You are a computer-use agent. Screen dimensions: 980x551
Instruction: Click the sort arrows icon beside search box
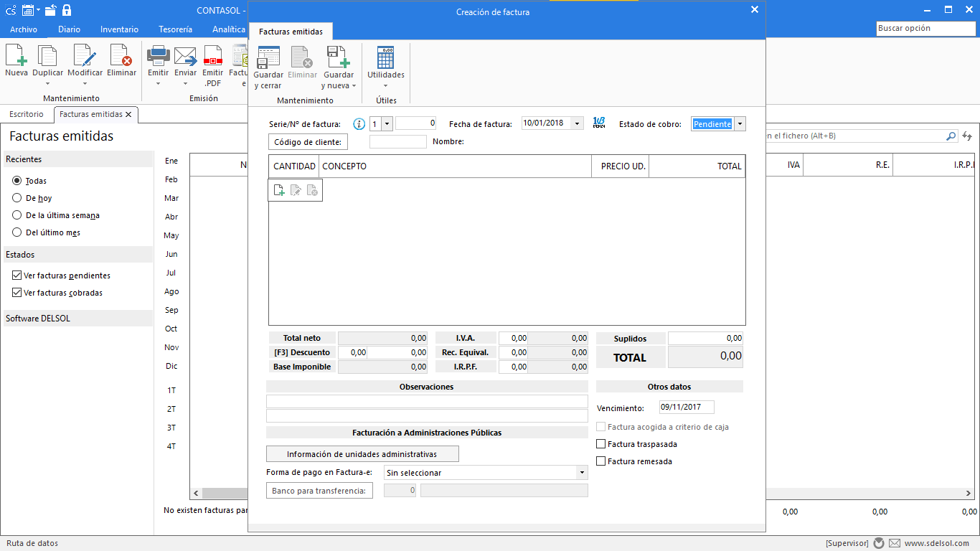(967, 136)
